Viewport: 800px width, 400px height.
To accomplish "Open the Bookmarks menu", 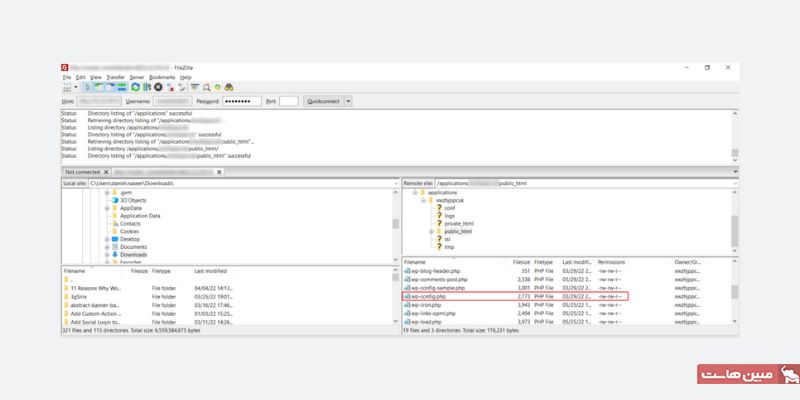I will (161, 77).
